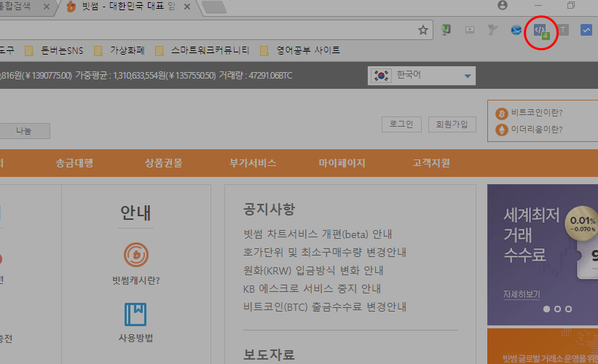The height and width of the screenshot is (364, 598).
Task: Click the 나눔 button
Action: (23, 131)
